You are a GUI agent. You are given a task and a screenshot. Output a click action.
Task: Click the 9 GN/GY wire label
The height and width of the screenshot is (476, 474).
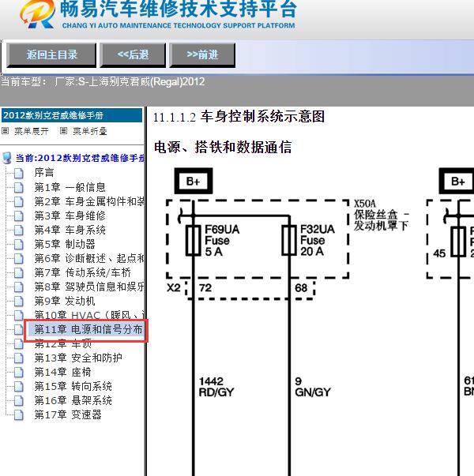pyautogui.click(x=313, y=387)
